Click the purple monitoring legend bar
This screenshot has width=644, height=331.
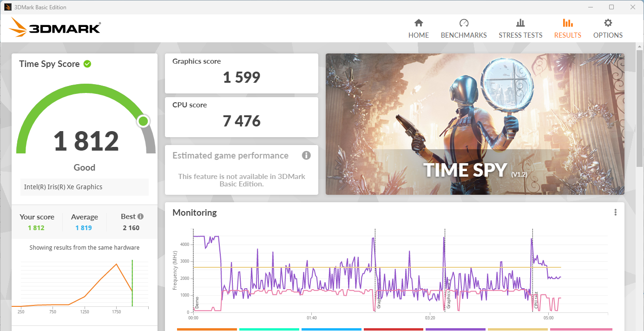(x=456, y=329)
